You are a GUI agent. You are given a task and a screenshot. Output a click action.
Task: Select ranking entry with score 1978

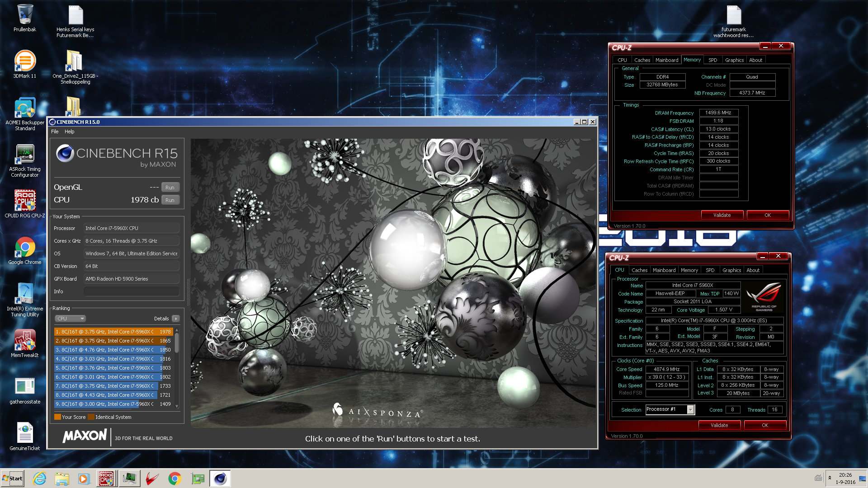[113, 332]
